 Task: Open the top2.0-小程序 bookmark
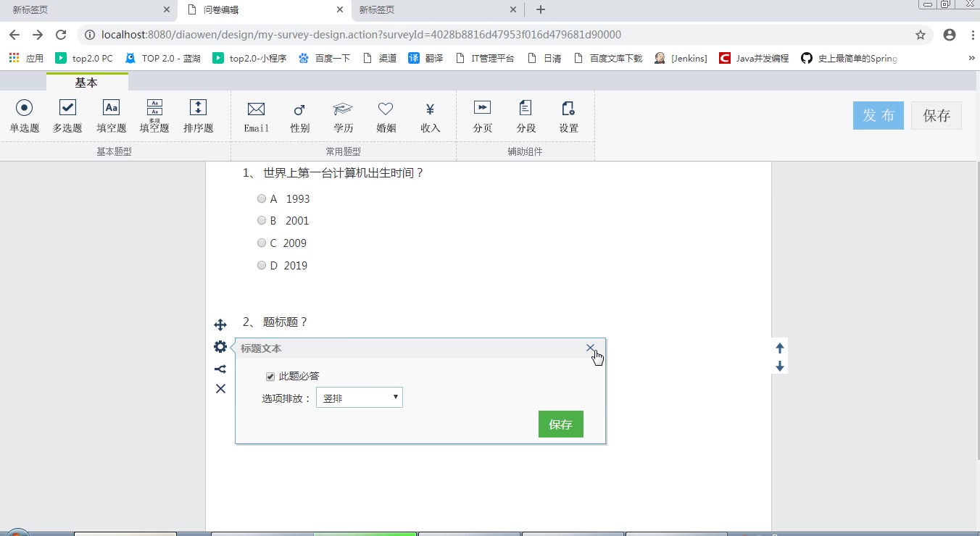249,59
